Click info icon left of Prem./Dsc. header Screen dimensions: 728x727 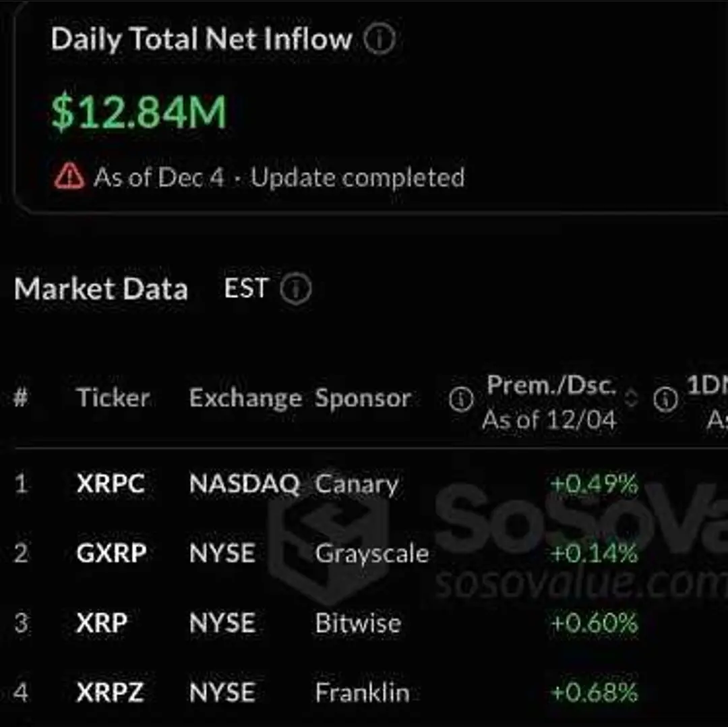(461, 399)
